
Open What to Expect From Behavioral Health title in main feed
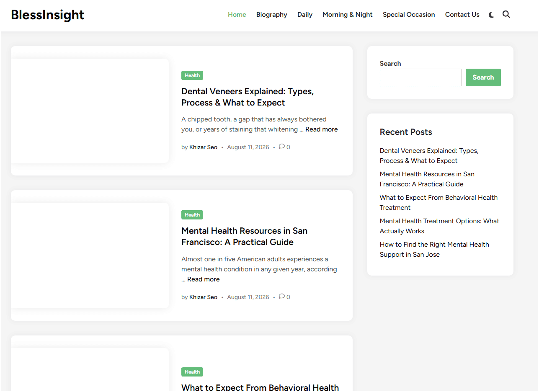pyautogui.click(x=260, y=387)
